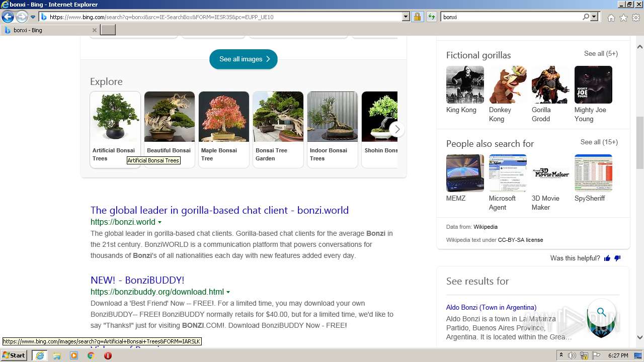Click the security lock icon in address bar
This screenshot has height=362, width=644.
(x=417, y=17)
